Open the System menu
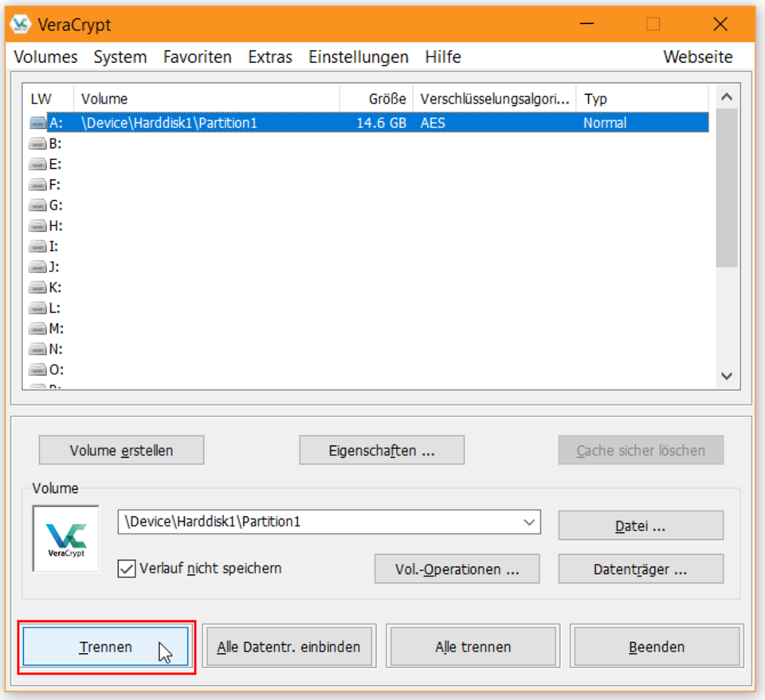 [x=120, y=57]
